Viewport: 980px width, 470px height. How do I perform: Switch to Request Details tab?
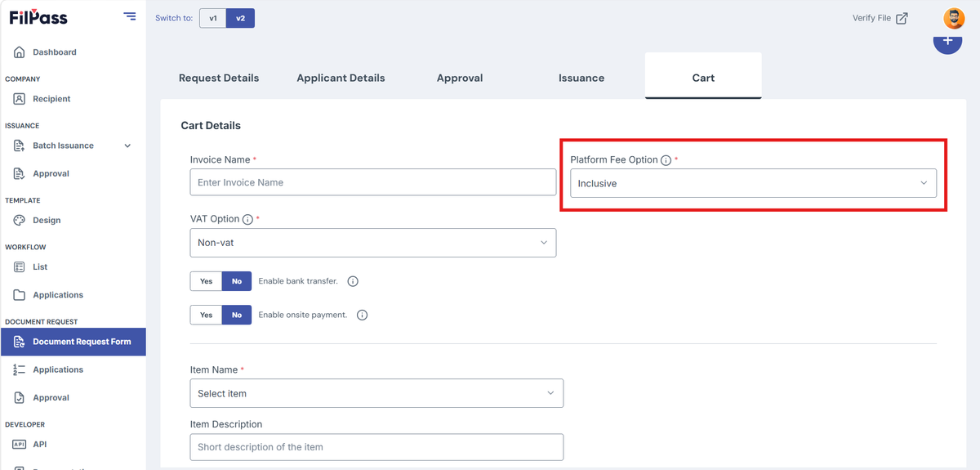[x=219, y=78]
